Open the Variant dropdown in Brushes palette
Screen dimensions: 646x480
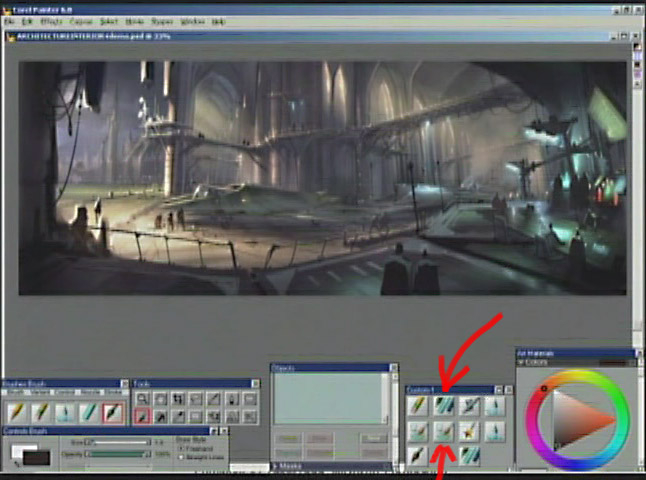40,392
